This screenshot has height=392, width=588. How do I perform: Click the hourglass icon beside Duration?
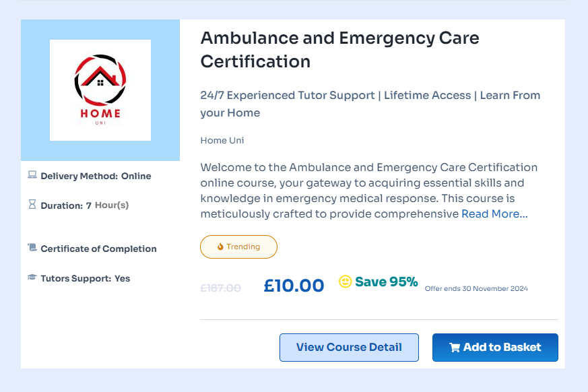(x=32, y=205)
